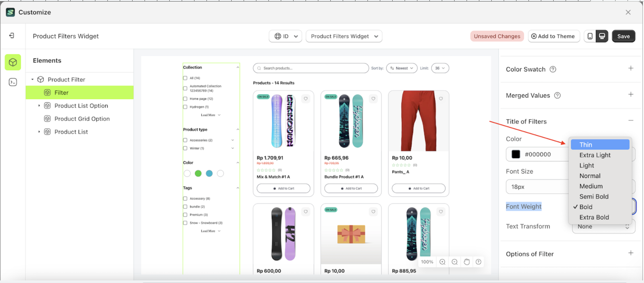Open the Elements cube panel icon

[13, 62]
